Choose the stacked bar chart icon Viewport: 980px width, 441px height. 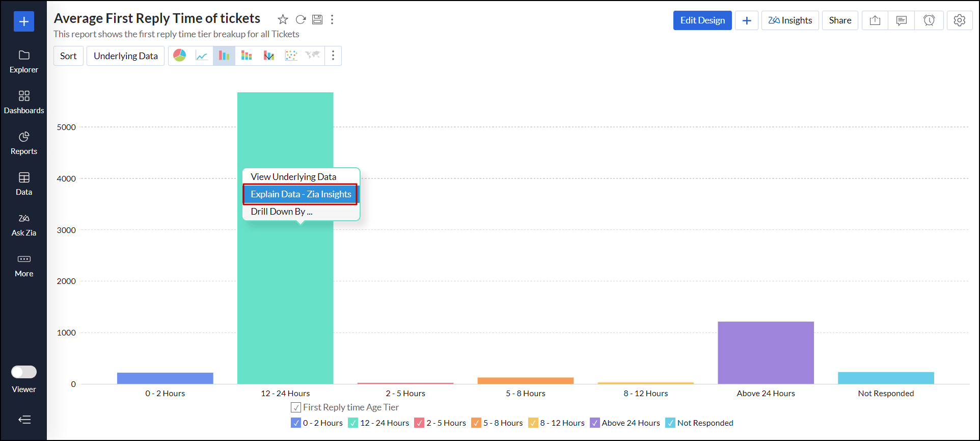point(247,56)
